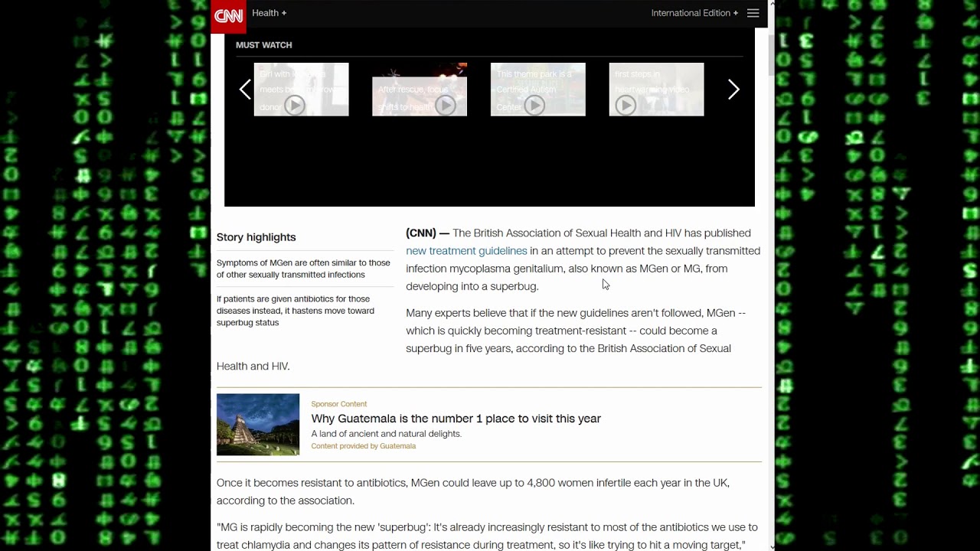Follow the "new treatment guidelines" link
Viewport: 980px width, 551px height.
point(466,251)
